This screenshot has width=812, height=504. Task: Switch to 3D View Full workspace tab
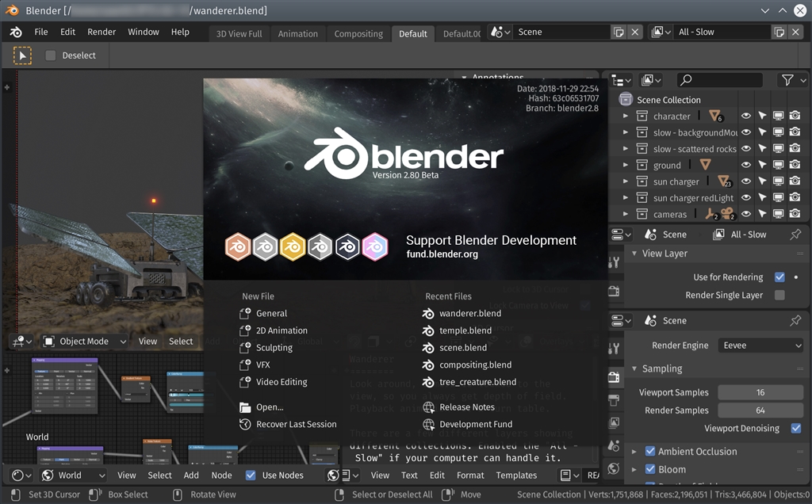click(x=239, y=33)
